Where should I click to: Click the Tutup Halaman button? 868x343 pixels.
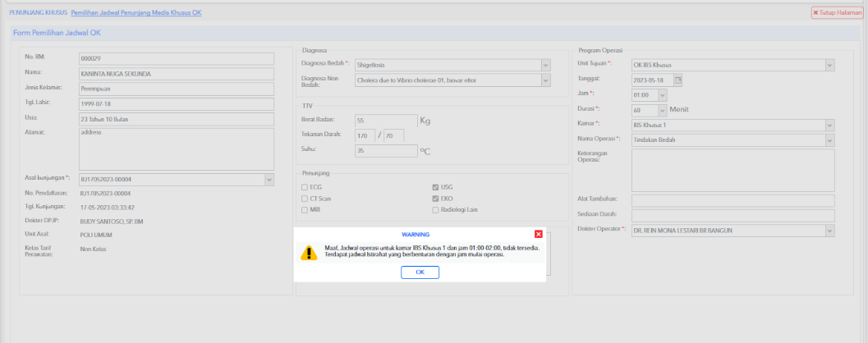click(x=837, y=13)
